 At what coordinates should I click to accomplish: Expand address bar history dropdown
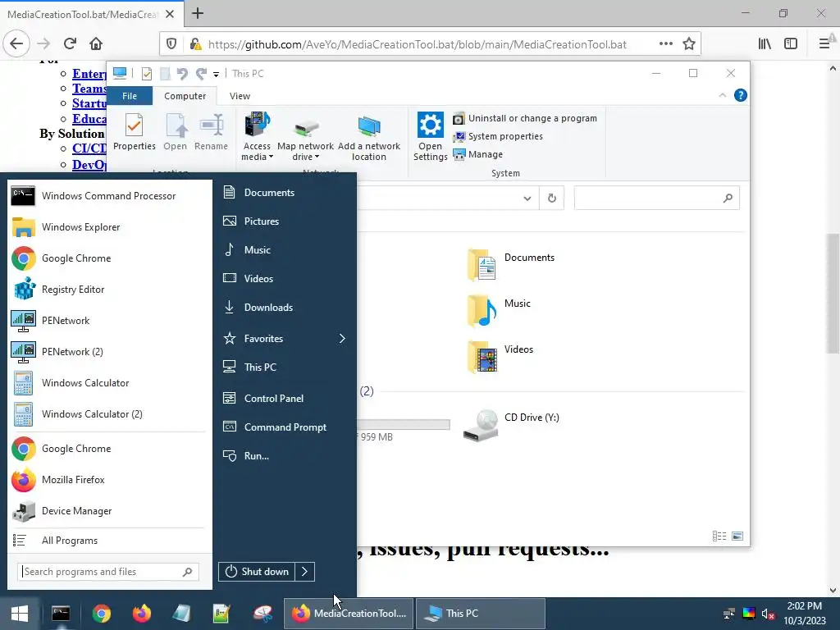tap(527, 199)
